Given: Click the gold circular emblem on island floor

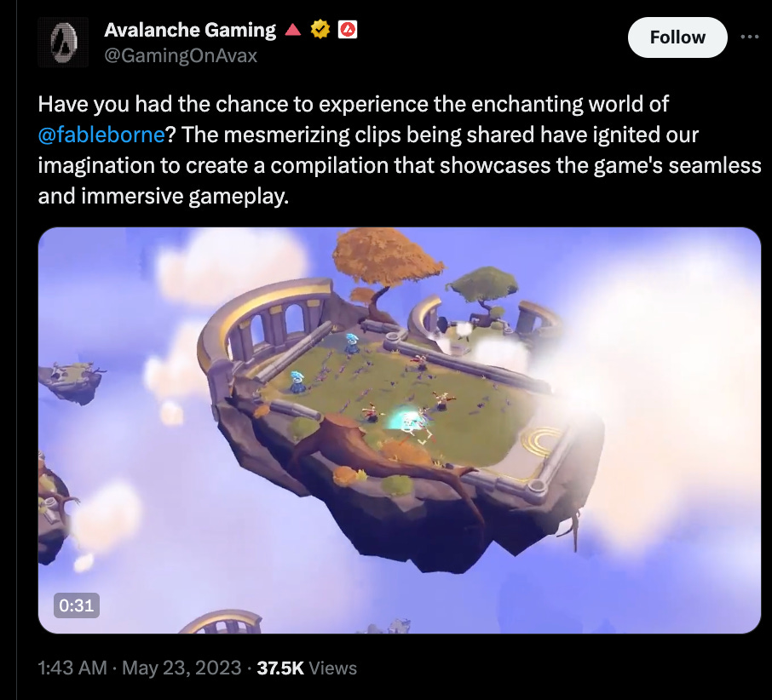Looking at the screenshot, I should point(542,439).
